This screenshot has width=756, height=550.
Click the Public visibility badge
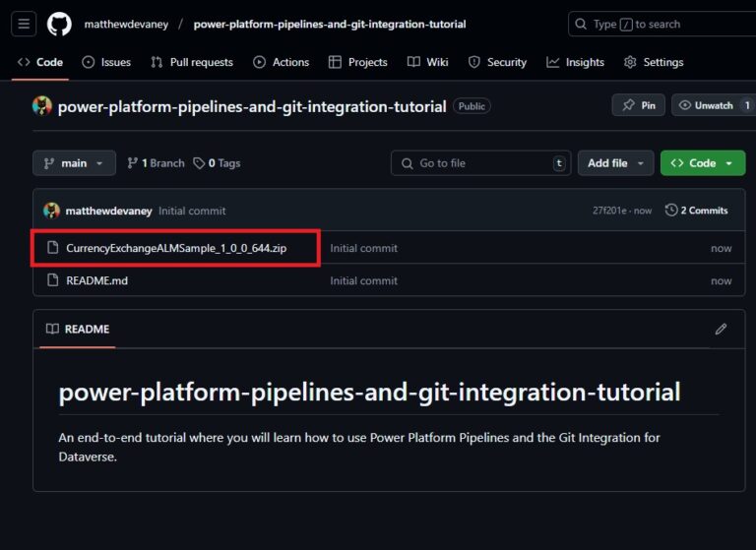coord(472,106)
